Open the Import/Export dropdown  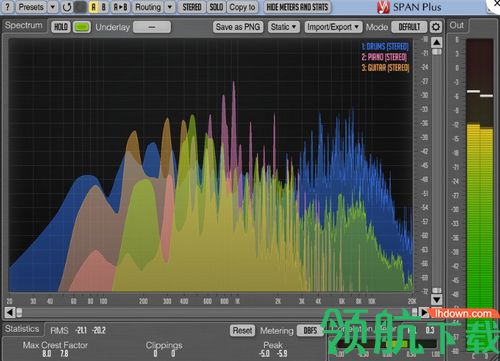click(x=333, y=27)
